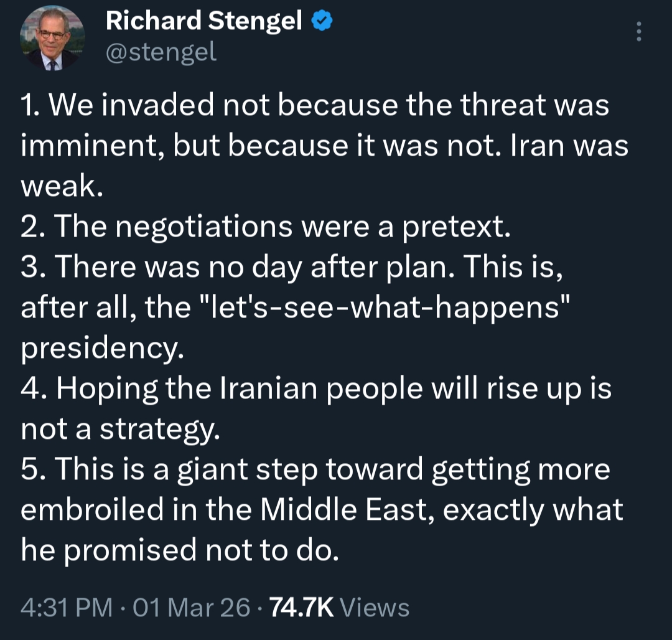Click the "he promised not to do." line

point(180,551)
